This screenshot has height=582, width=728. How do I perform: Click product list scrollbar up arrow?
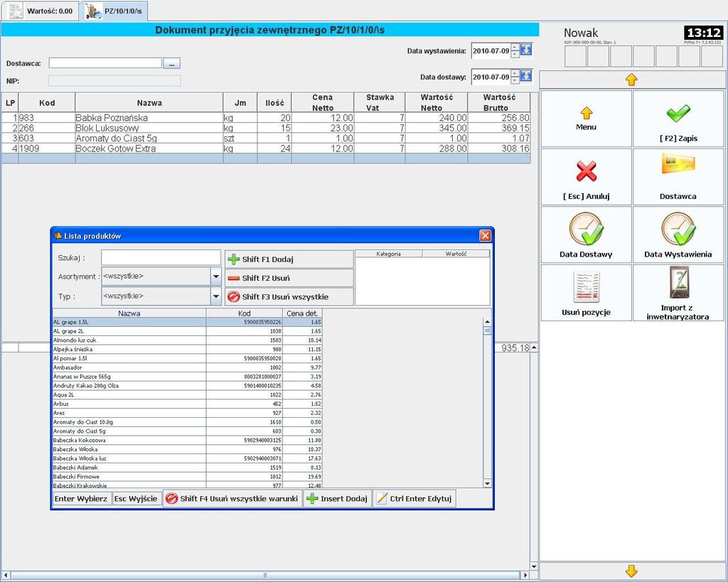click(x=487, y=322)
